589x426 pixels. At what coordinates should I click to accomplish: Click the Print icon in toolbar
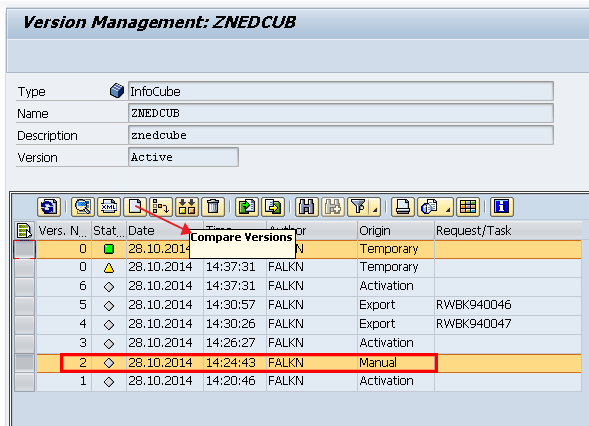click(x=403, y=207)
